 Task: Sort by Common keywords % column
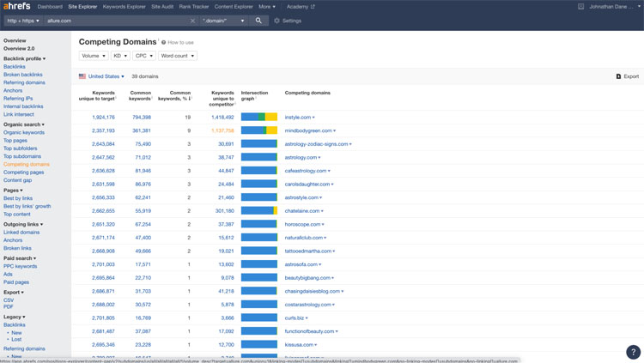(175, 95)
